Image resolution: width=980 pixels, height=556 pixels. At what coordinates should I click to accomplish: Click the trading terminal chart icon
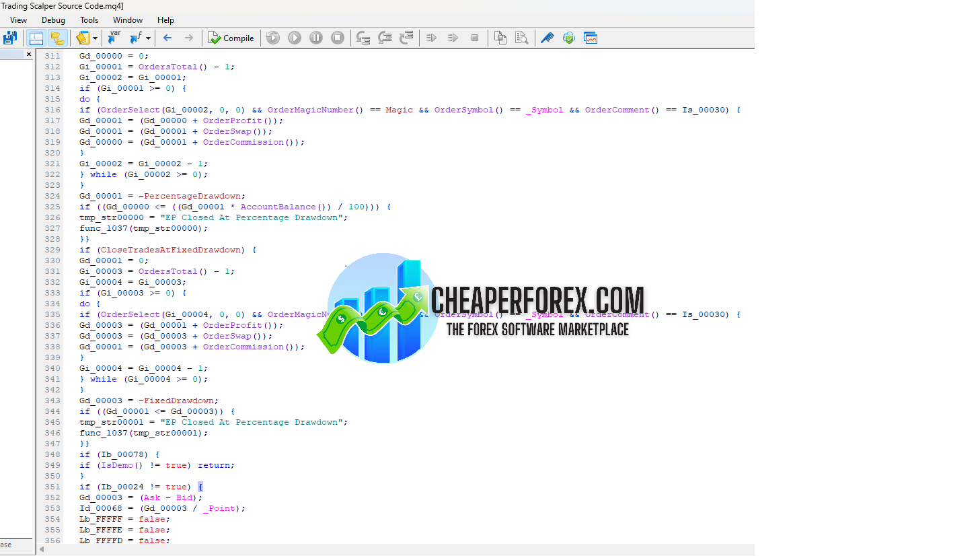click(x=591, y=38)
